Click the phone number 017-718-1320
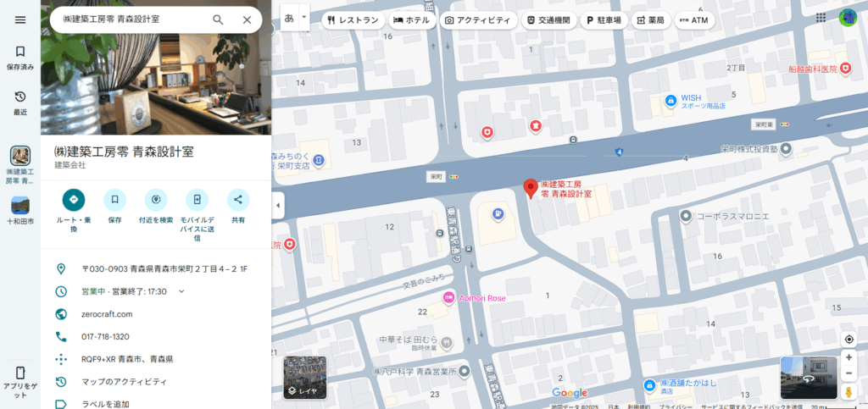 click(105, 336)
